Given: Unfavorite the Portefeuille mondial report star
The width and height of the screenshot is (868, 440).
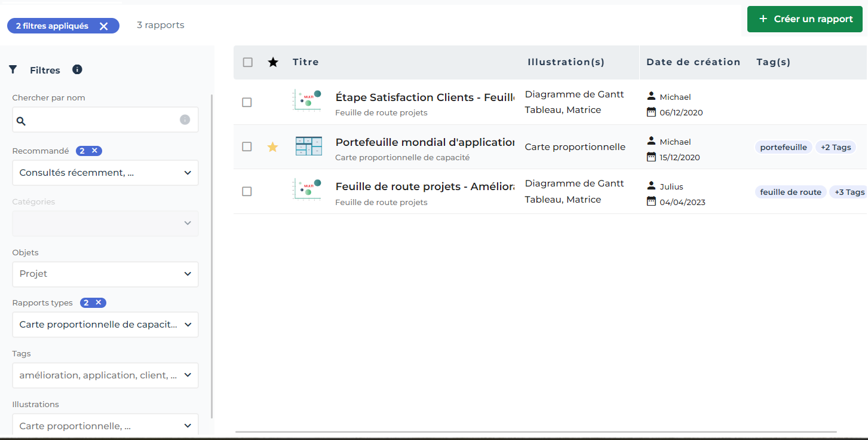Looking at the screenshot, I should (272, 147).
